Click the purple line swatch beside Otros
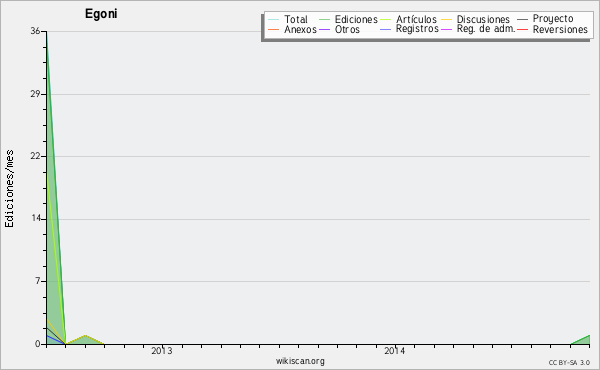Viewport: 600px width, 370px height. (x=324, y=29)
